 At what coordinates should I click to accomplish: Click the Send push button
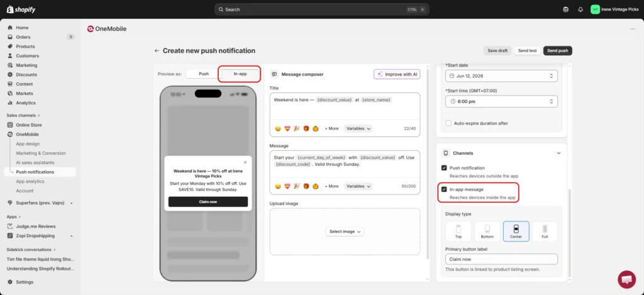[558, 50]
